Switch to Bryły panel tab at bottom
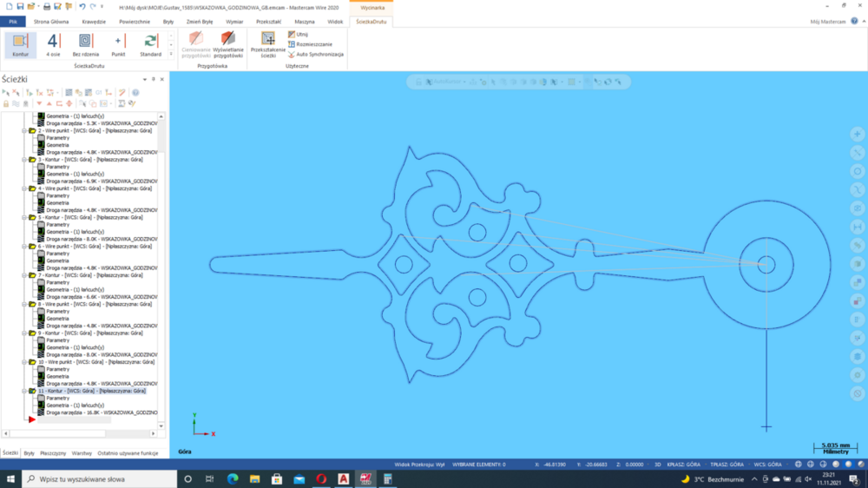Image resolution: width=868 pixels, height=488 pixels. point(29,453)
